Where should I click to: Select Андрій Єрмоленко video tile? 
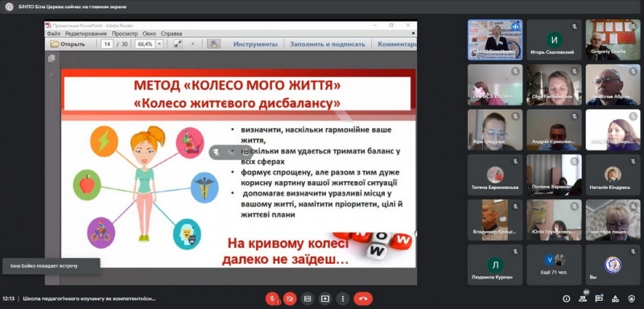pos(554,130)
